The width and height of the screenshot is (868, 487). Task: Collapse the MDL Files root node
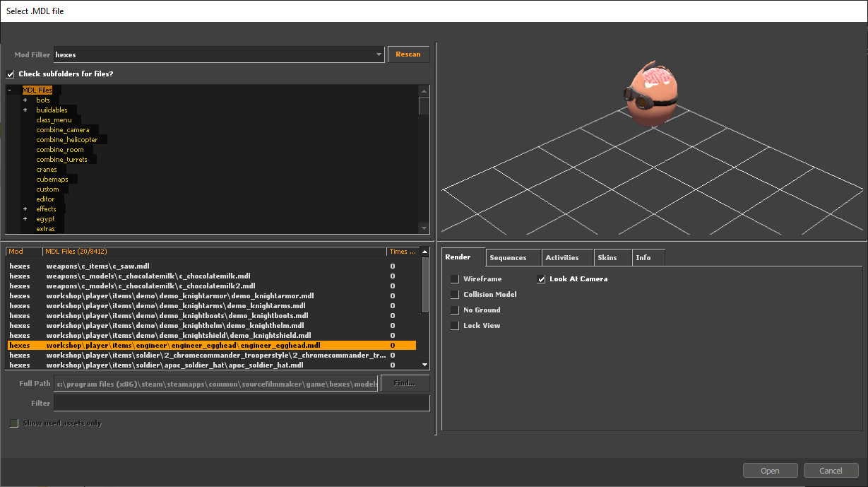pyautogui.click(x=10, y=90)
